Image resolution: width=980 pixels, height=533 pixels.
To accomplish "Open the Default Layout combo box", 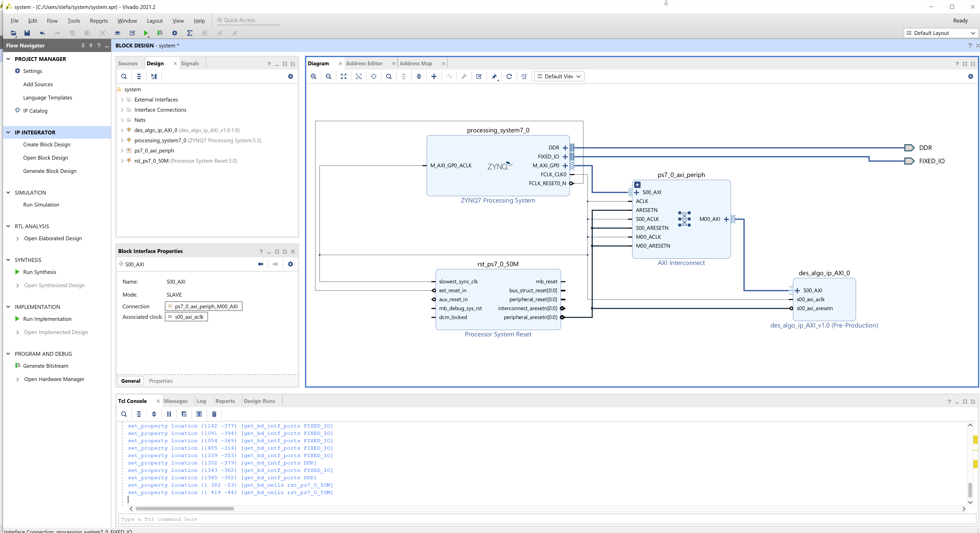I will [940, 33].
